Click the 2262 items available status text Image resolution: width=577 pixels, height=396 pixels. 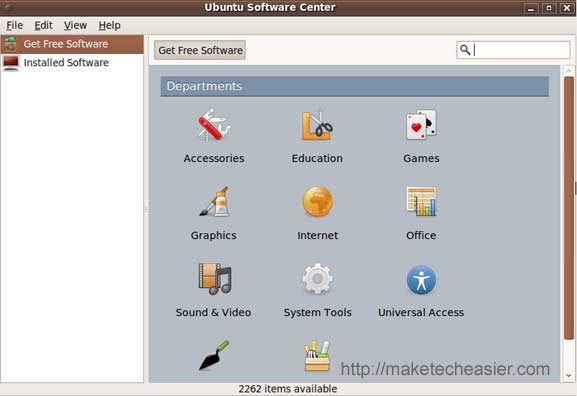tap(288, 389)
